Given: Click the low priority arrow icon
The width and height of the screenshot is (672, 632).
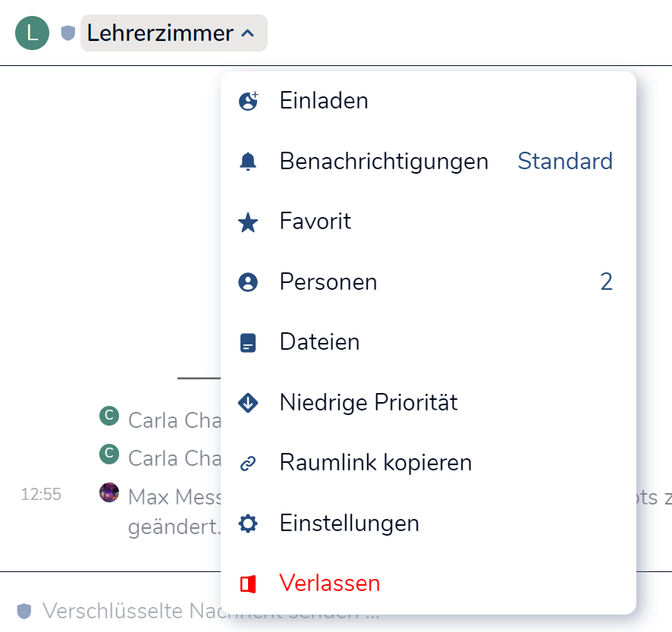Looking at the screenshot, I should 248,403.
